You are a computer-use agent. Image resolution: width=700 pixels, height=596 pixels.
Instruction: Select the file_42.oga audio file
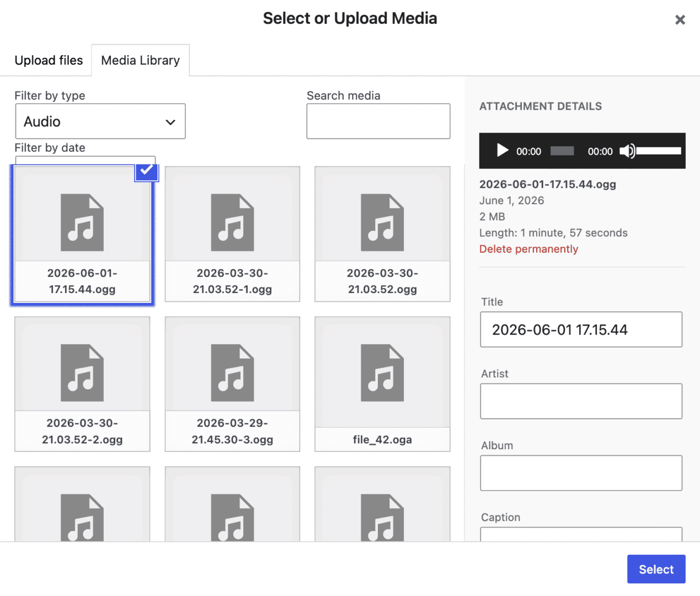[x=382, y=384]
